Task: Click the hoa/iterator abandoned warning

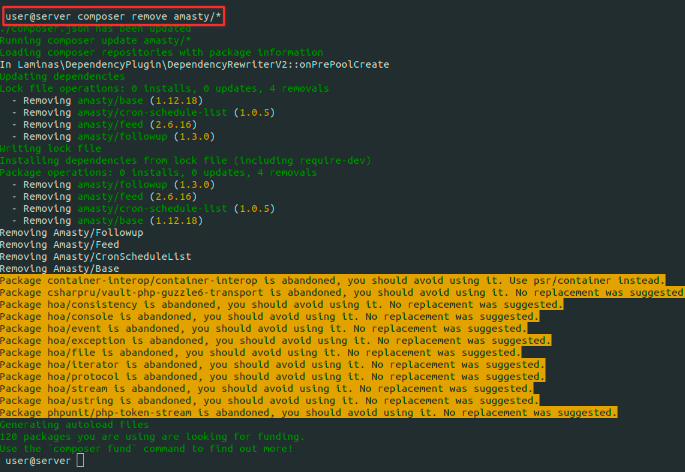Action: pos(273,365)
